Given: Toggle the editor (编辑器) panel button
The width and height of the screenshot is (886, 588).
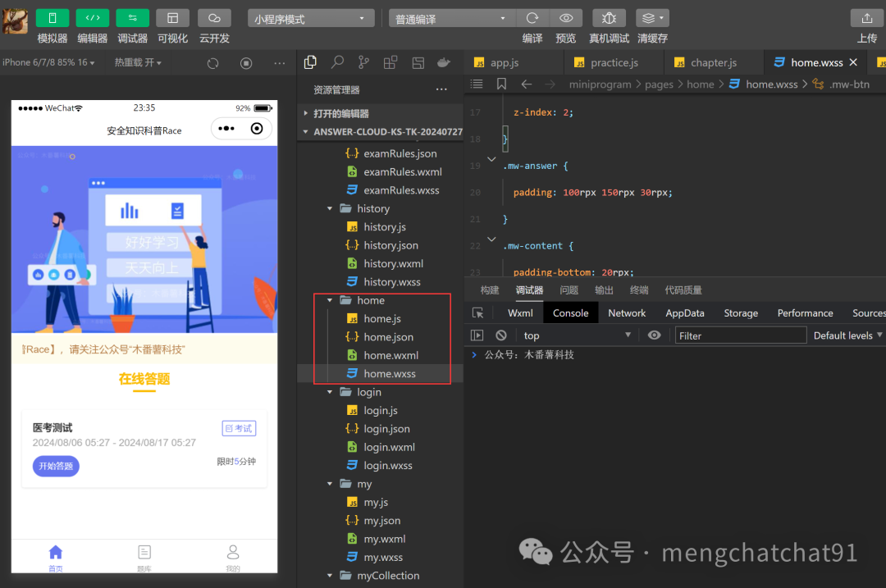Looking at the screenshot, I should 92,18.
